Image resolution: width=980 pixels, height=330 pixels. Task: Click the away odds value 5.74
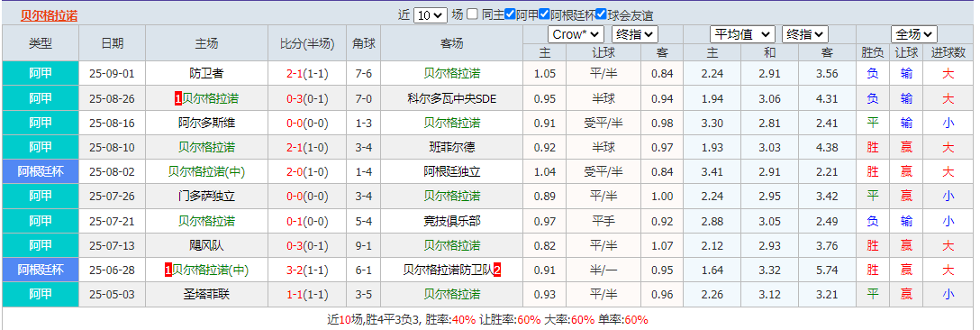[827, 270]
